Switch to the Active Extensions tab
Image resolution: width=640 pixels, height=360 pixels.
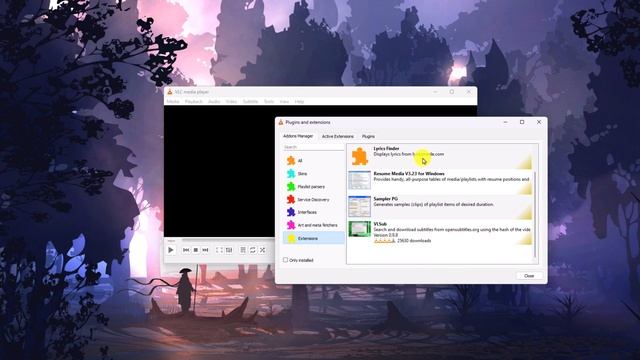tap(338, 136)
